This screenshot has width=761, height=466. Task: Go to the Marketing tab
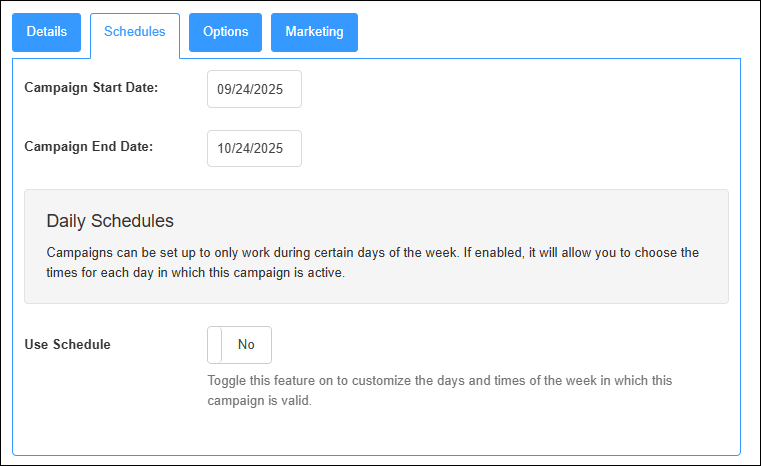click(314, 32)
